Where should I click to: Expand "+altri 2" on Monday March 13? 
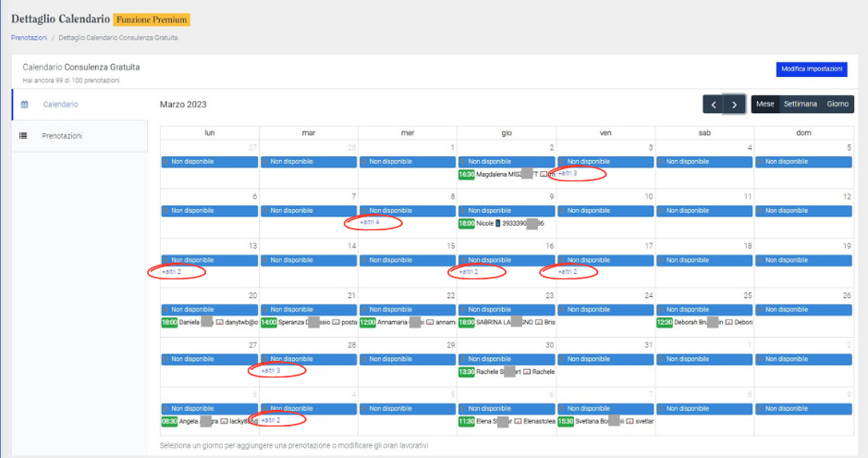pos(171,272)
